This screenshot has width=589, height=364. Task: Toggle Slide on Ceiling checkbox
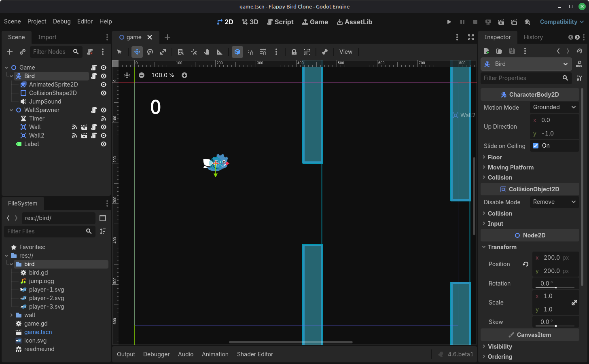tap(536, 146)
